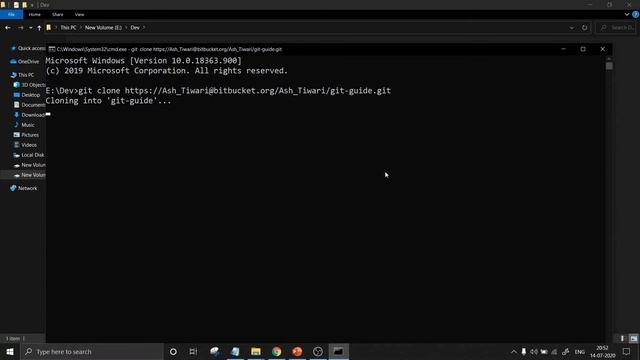
Task: Open the View ribbon tab
Action: [79, 14]
